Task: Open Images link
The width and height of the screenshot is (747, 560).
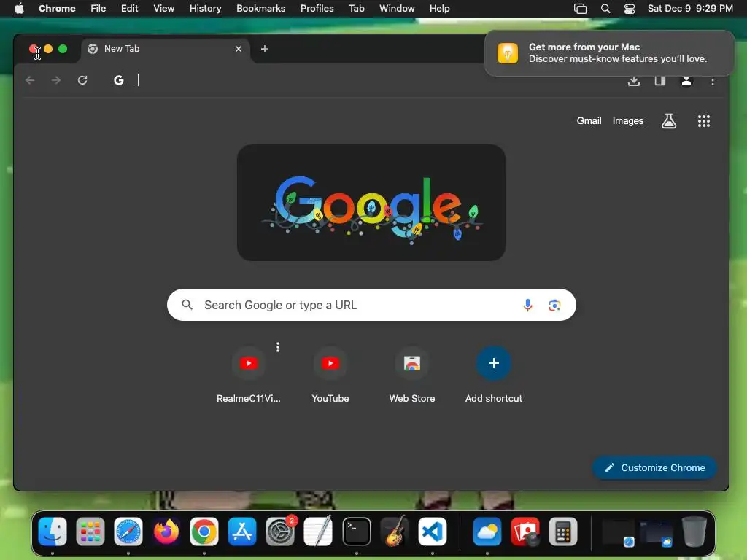Action: click(x=628, y=121)
